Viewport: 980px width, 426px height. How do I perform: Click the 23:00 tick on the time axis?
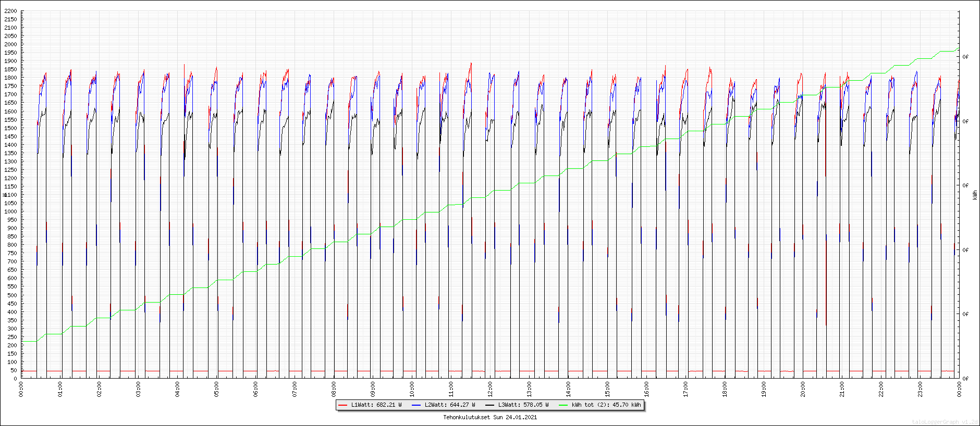[x=920, y=389]
